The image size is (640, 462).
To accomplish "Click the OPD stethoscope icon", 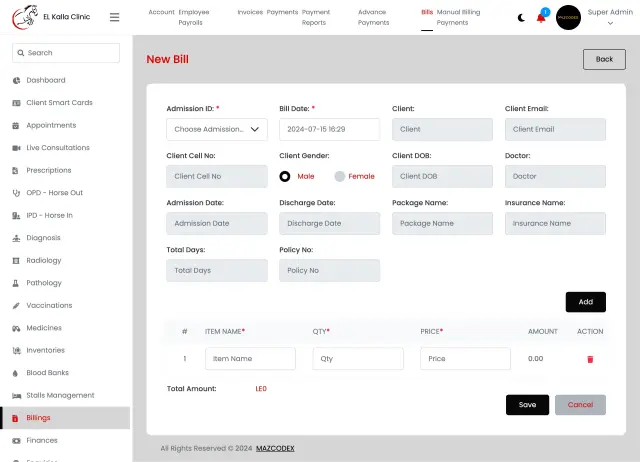I will pos(16,193).
